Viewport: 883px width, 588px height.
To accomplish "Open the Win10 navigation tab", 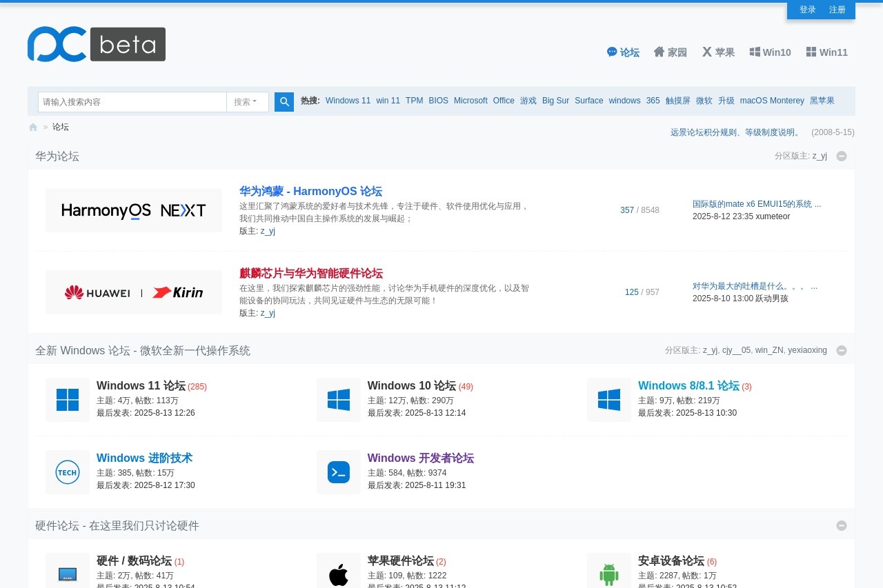I will tap(771, 52).
